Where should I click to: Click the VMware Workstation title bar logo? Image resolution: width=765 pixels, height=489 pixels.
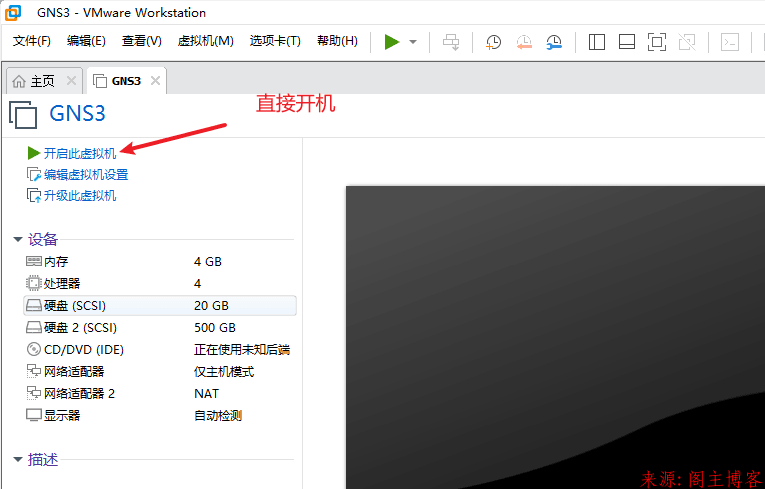[13, 13]
